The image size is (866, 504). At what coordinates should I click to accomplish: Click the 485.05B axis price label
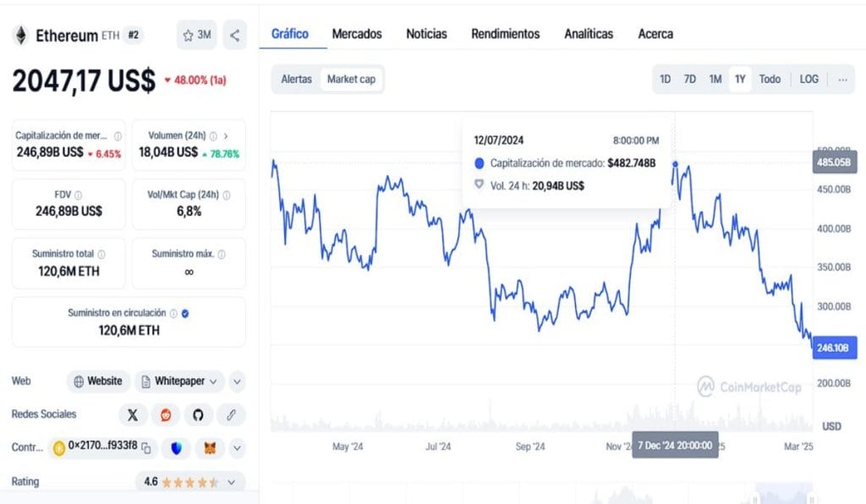(834, 162)
